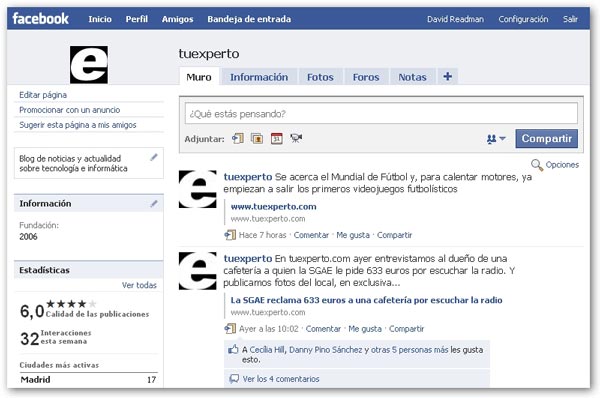Click Cecilia Hill name
This screenshot has height=398, width=600.
coord(267,350)
